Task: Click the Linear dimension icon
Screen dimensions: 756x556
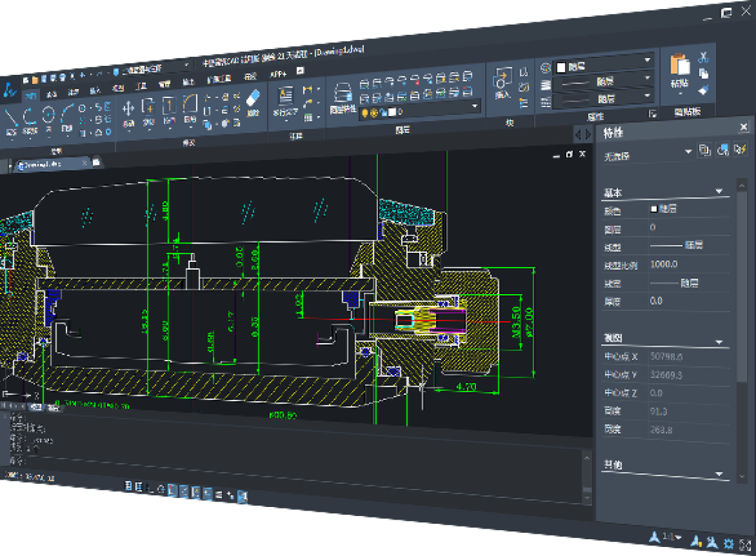Action: point(307,90)
